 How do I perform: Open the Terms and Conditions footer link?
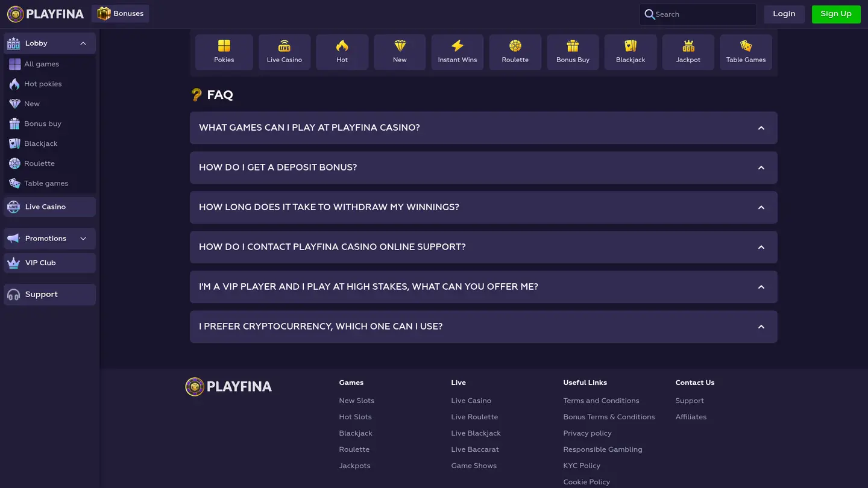click(x=601, y=401)
